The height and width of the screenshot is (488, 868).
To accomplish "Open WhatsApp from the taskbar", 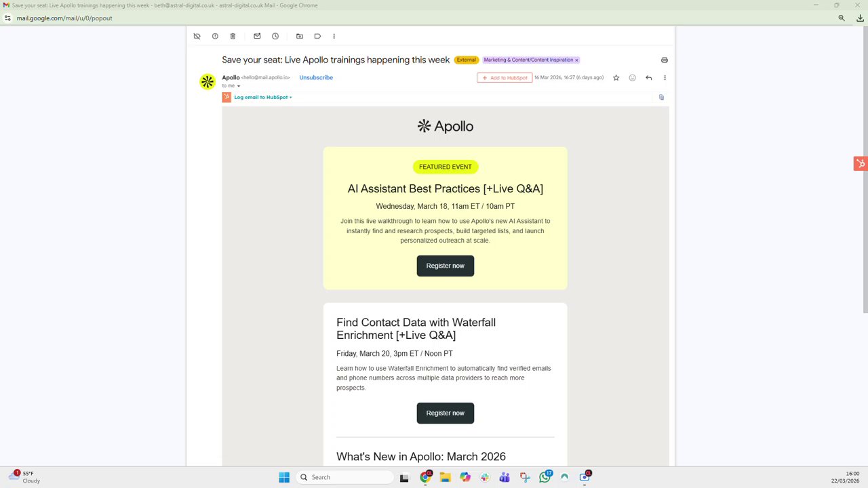I will coord(545,477).
